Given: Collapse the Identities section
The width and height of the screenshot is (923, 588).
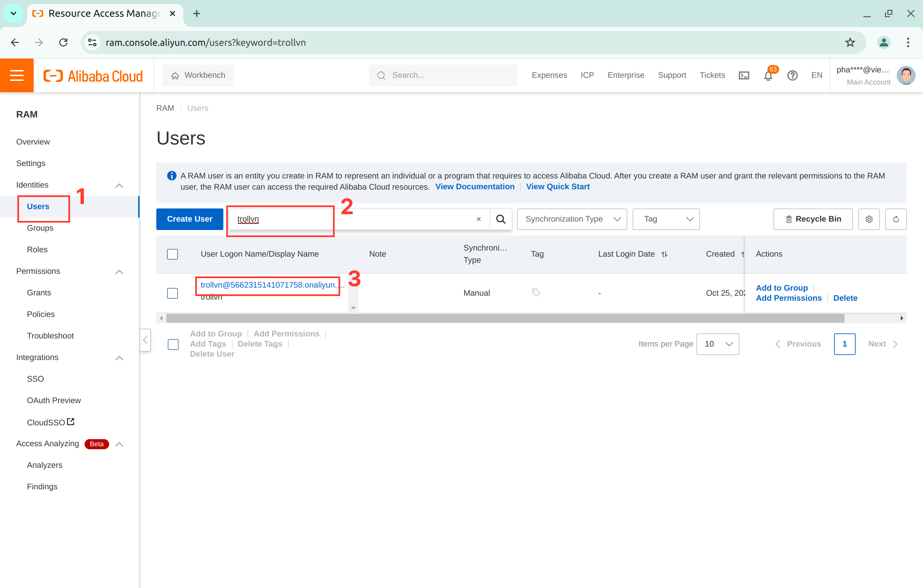Looking at the screenshot, I should (x=119, y=186).
